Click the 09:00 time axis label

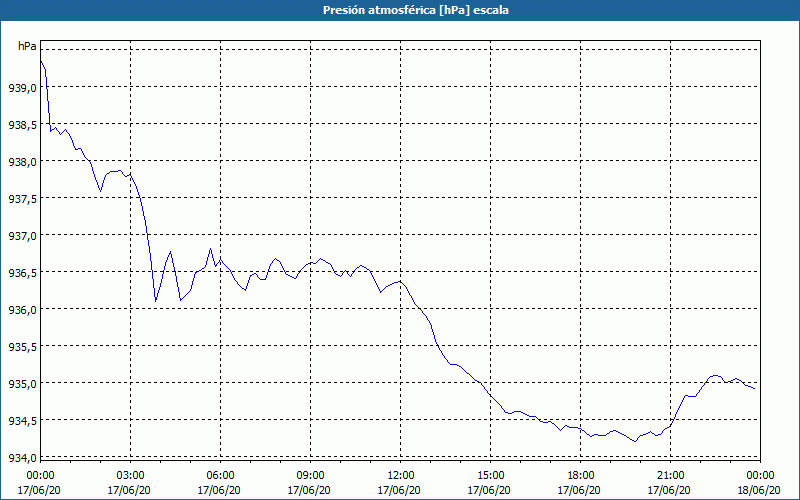click(311, 476)
